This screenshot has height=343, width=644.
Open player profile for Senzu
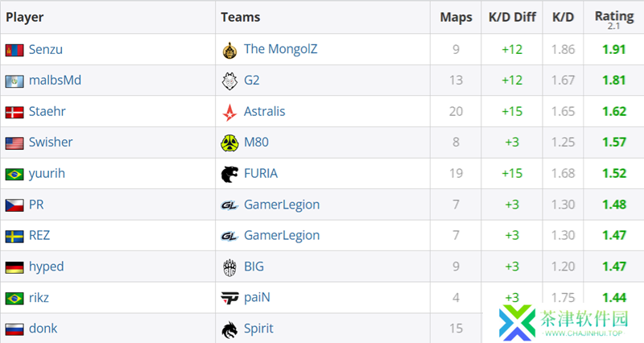[46, 49]
